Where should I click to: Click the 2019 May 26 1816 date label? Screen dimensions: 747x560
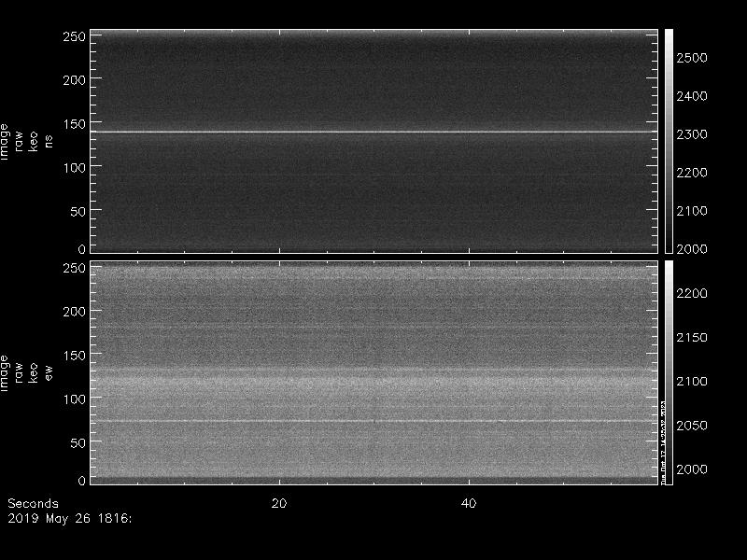[69, 518]
